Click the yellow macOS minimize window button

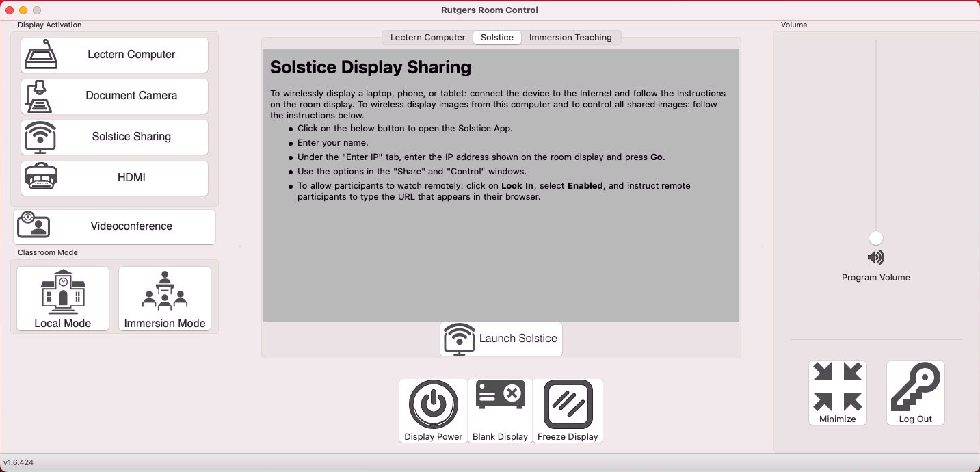(23, 10)
